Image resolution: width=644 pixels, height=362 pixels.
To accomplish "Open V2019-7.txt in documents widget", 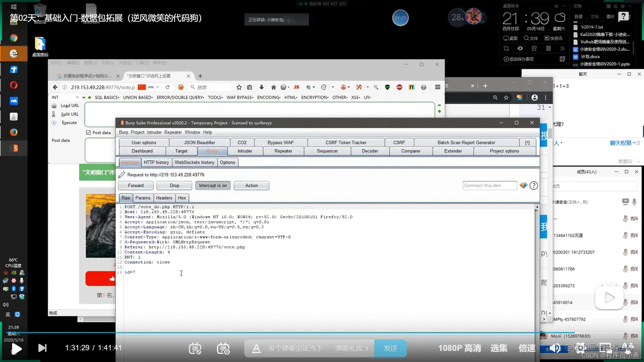I will pos(592,27).
